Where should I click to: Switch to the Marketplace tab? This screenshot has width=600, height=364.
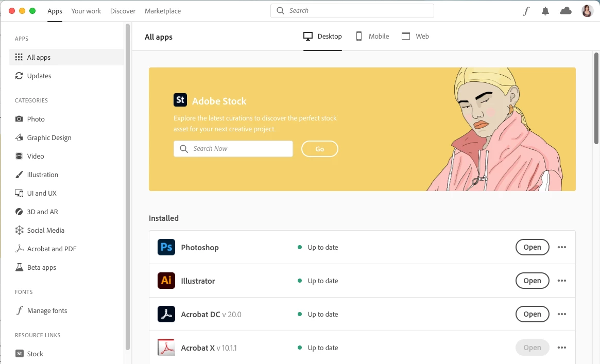pyautogui.click(x=163, y=11)
